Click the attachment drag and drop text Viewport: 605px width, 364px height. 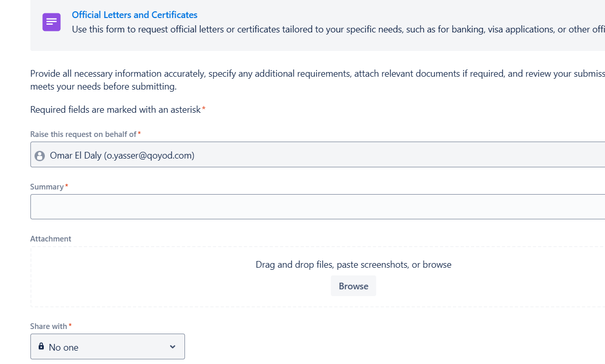pos(354,265)
